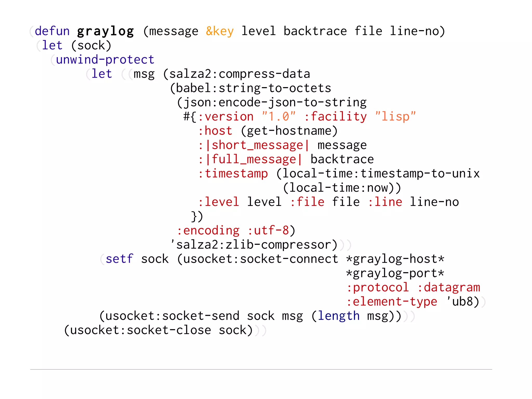This screenshot has height=399, width=532.
Task: Click the bold graylog function name
Action: pyautogui.click(x=105, y=31)
